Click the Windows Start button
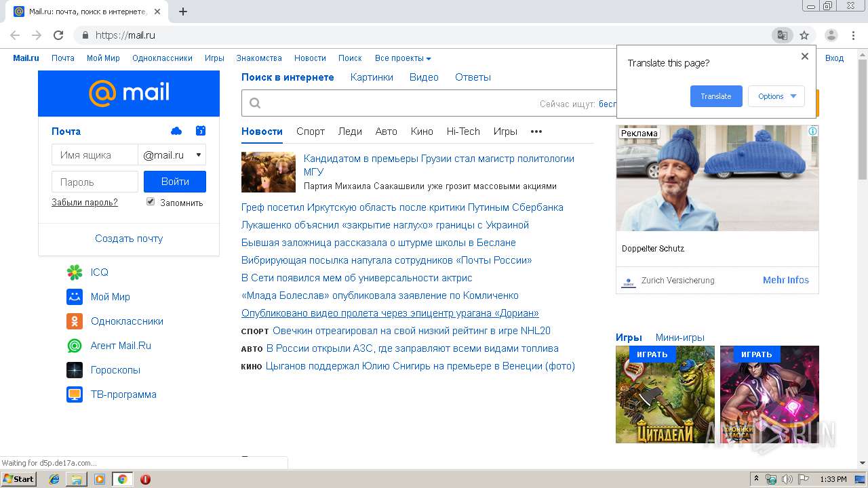This screenshot has height=488, width=868. [x=19, y=479]
